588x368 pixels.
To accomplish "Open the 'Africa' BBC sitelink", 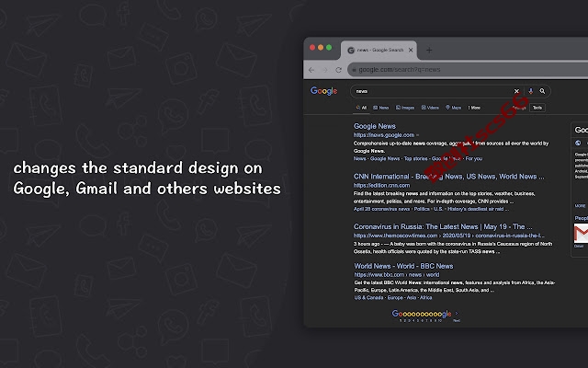I will click(x=426, y=298).
